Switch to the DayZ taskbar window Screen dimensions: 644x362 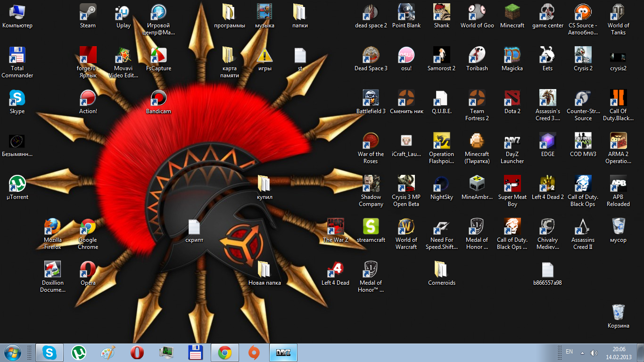coord(283,352)
